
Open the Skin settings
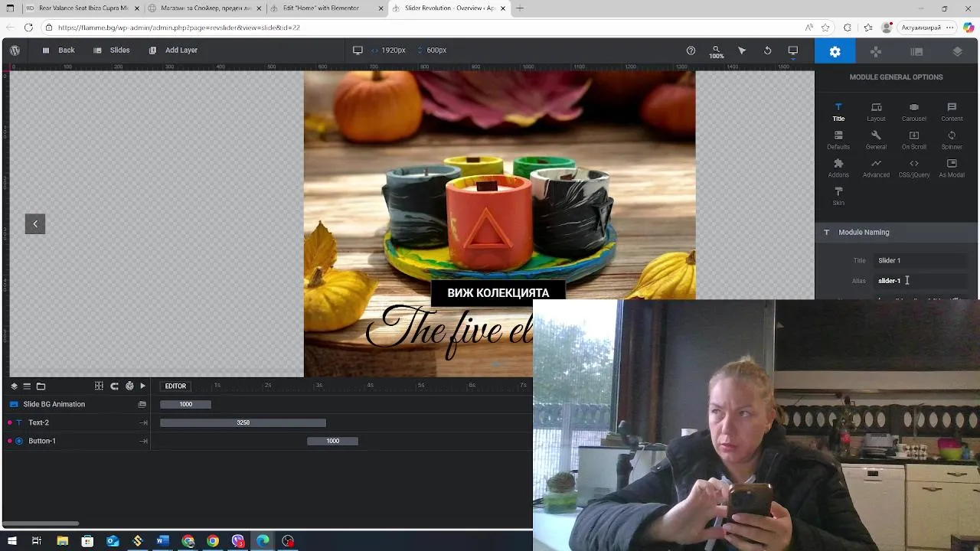tap(838, 196)
